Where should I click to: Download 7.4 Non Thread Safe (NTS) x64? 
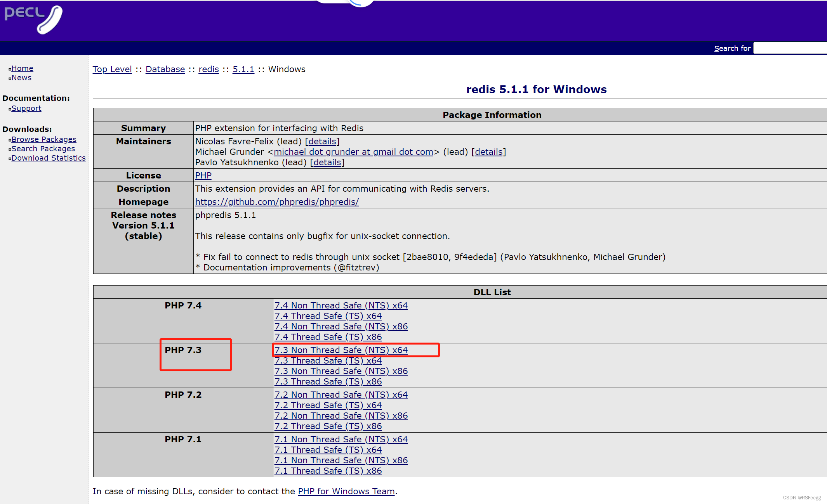coord(341,305)
